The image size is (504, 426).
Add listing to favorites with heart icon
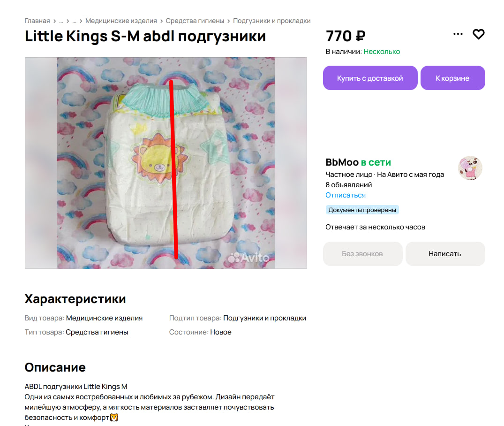[478, 34]
